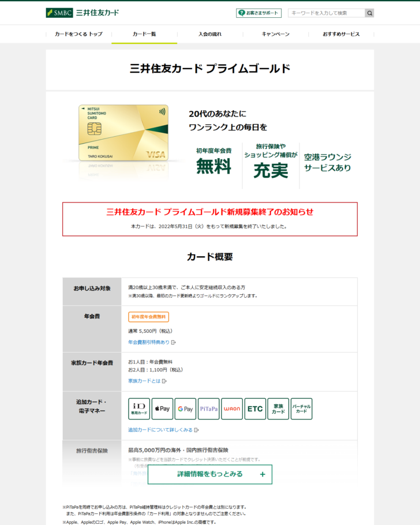Click the magnifier search icon
The width and height of the screenshot is (420, 525).
369,13
